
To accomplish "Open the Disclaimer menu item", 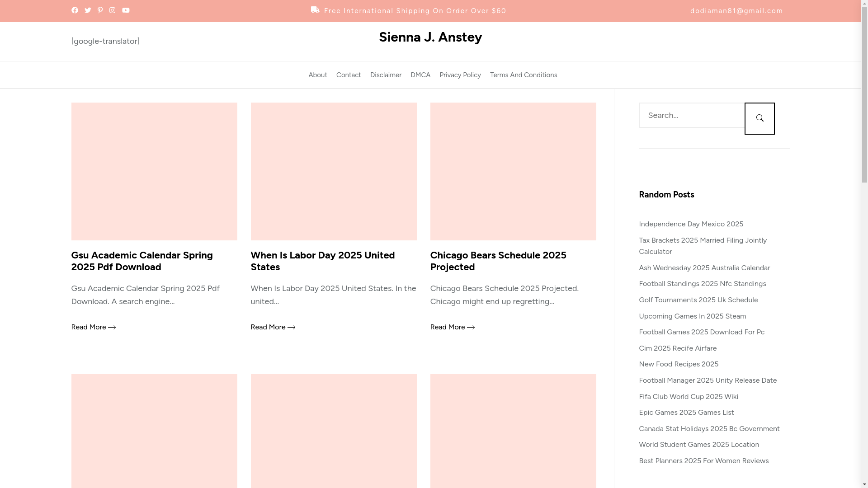I will coord(386,75).
